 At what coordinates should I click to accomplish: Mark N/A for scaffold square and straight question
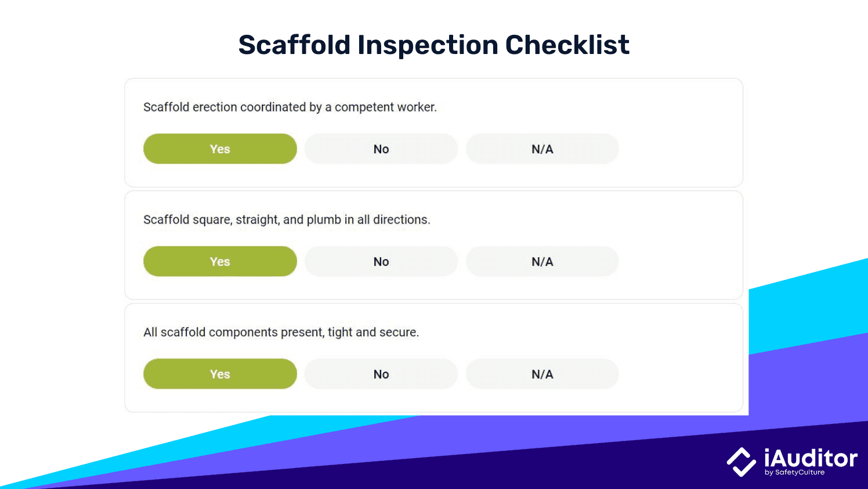click(542, 261)
